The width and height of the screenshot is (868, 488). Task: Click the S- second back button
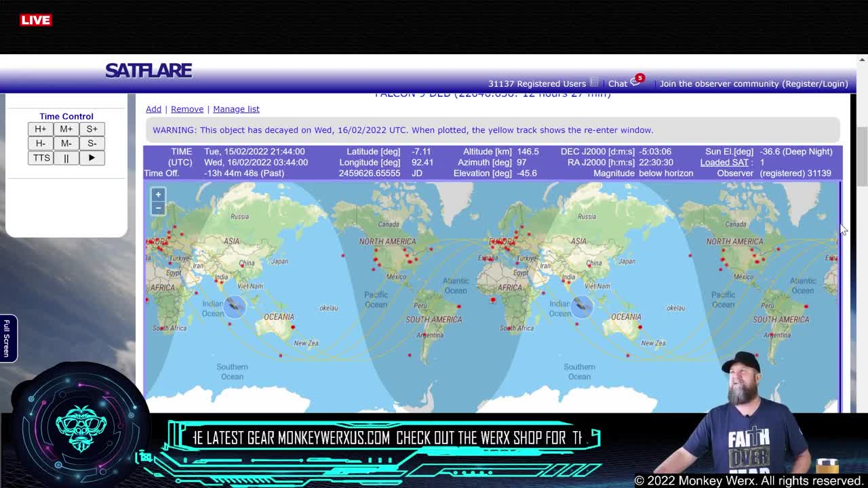92,143
